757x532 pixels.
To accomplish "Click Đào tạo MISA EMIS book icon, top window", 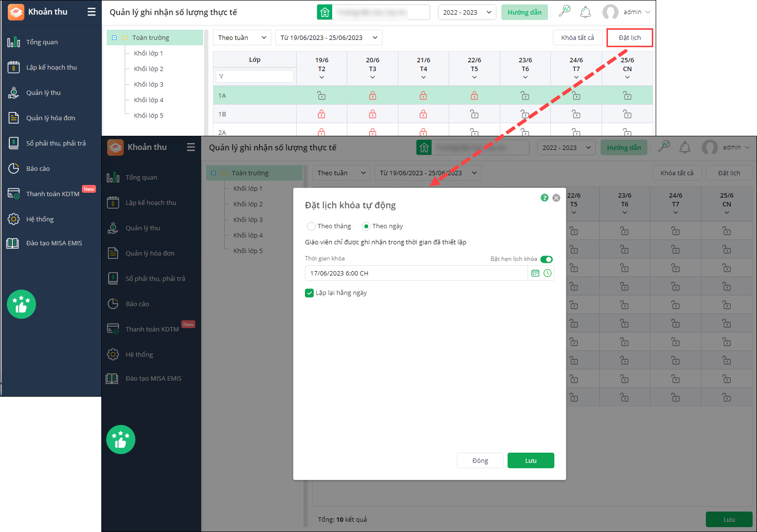I will click(x=13, y=243).
